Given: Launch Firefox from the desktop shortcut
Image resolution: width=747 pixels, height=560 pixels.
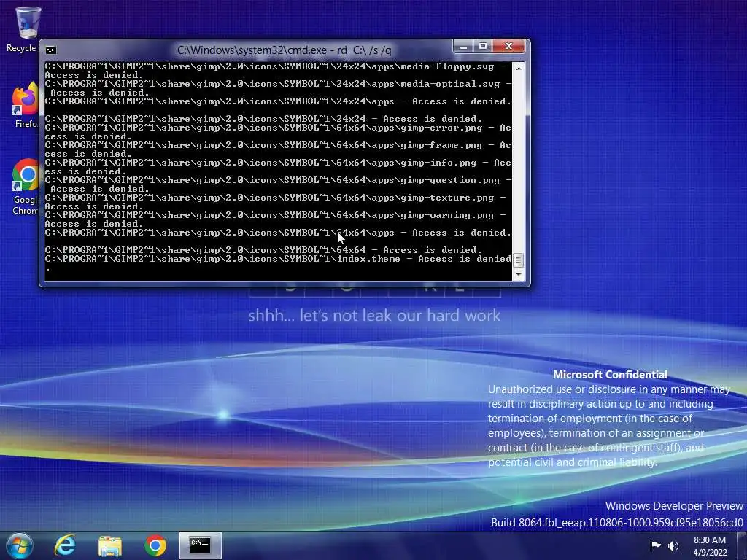Looking at the screenshot, I should pyautogui.click(x=25, y=105).
